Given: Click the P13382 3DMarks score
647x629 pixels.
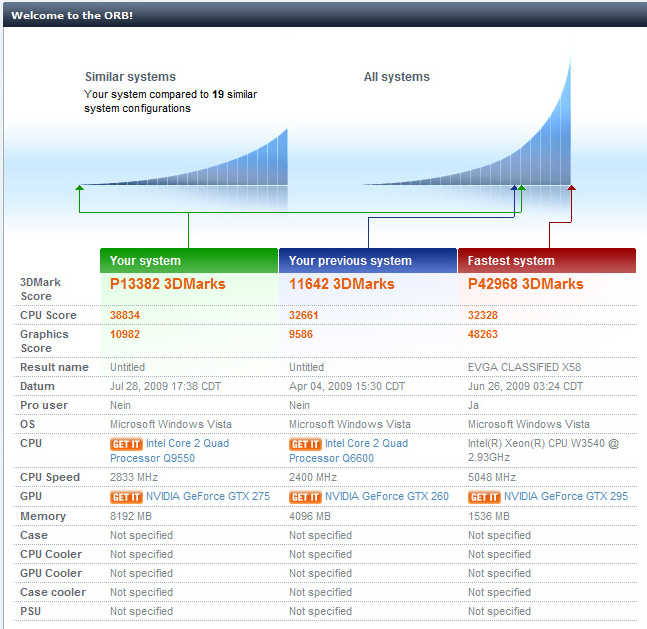Looking at the screenshot, I should pos(168,284).
